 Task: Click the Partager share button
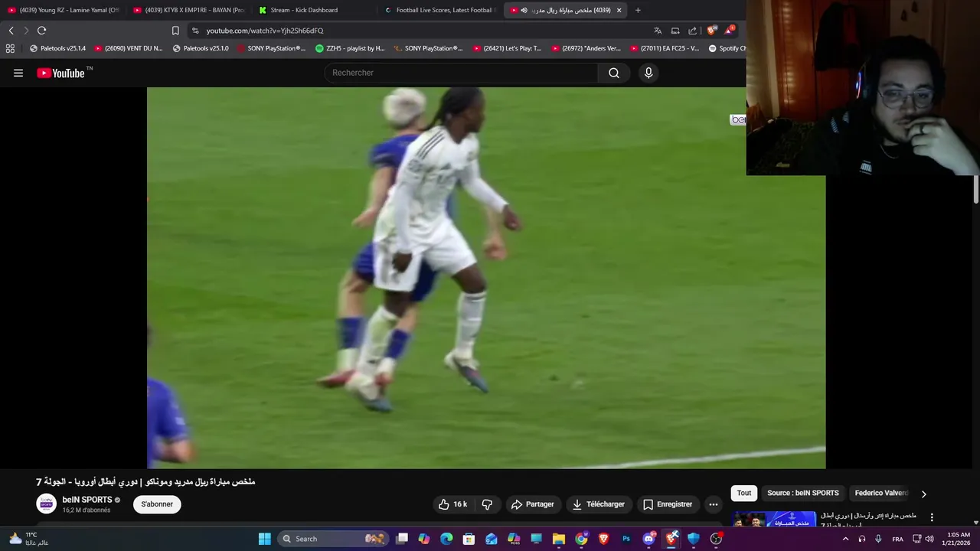pyautogui.click(x=532, y=504)
